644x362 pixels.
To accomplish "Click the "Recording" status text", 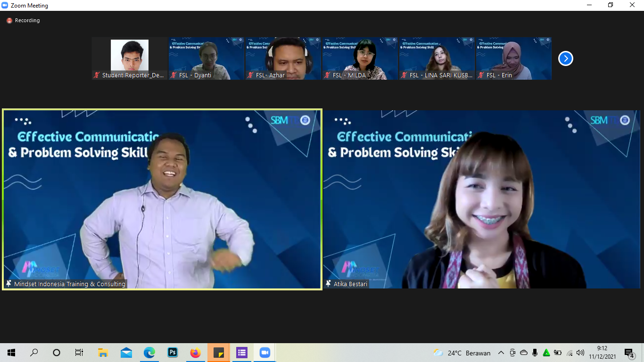I will (x=27, y=21).
